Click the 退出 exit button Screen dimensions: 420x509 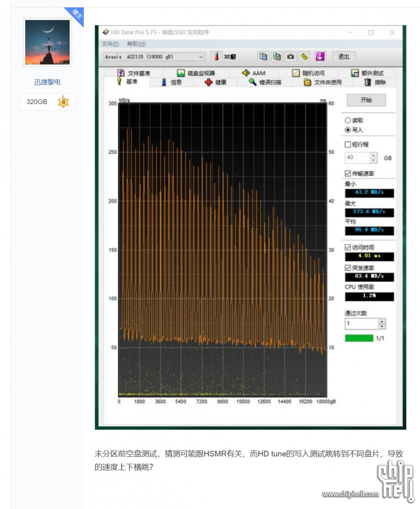click(x=344, y=57)
